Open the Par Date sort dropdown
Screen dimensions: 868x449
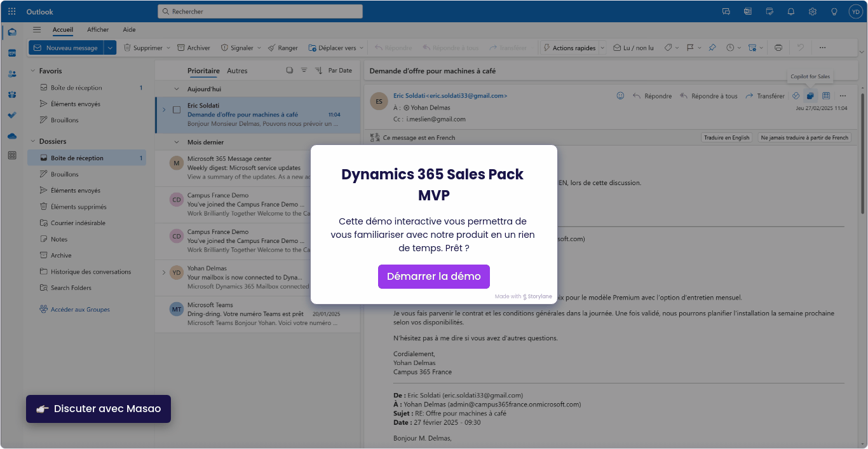[x=340, y=71]
